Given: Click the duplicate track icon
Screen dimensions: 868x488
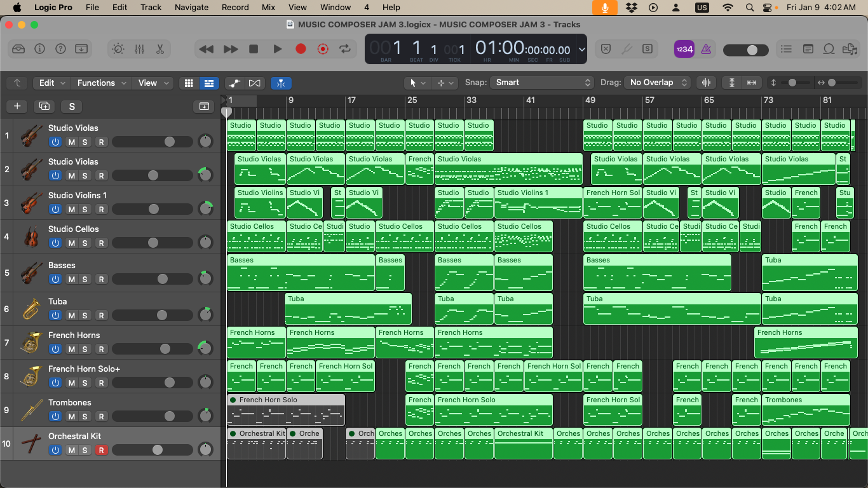Looking at the screenshot, I should (x=44, y=106).
